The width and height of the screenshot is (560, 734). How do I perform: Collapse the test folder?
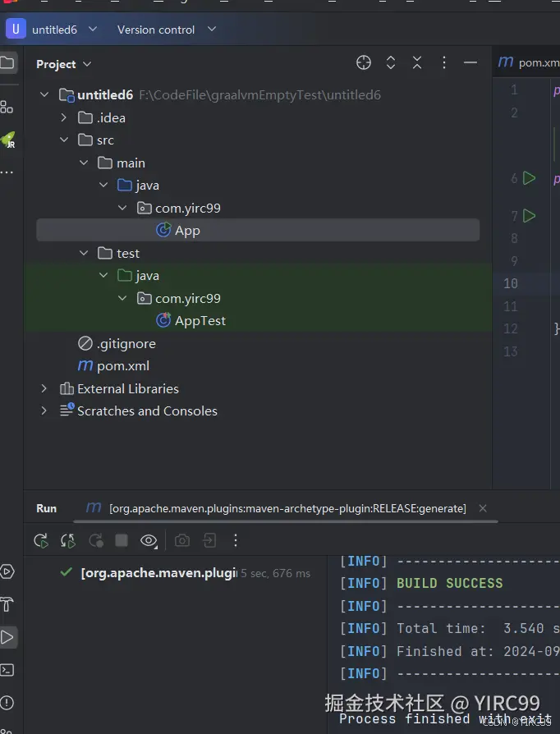pos(84,253)
